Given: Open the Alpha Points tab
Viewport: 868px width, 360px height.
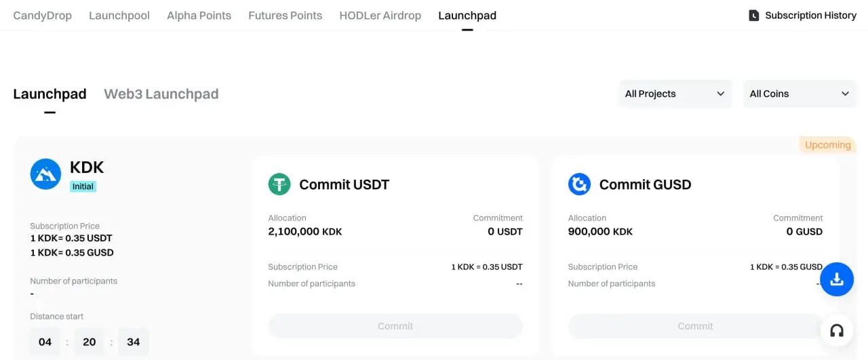Looking at the screenshot, I should coord(199,16).
